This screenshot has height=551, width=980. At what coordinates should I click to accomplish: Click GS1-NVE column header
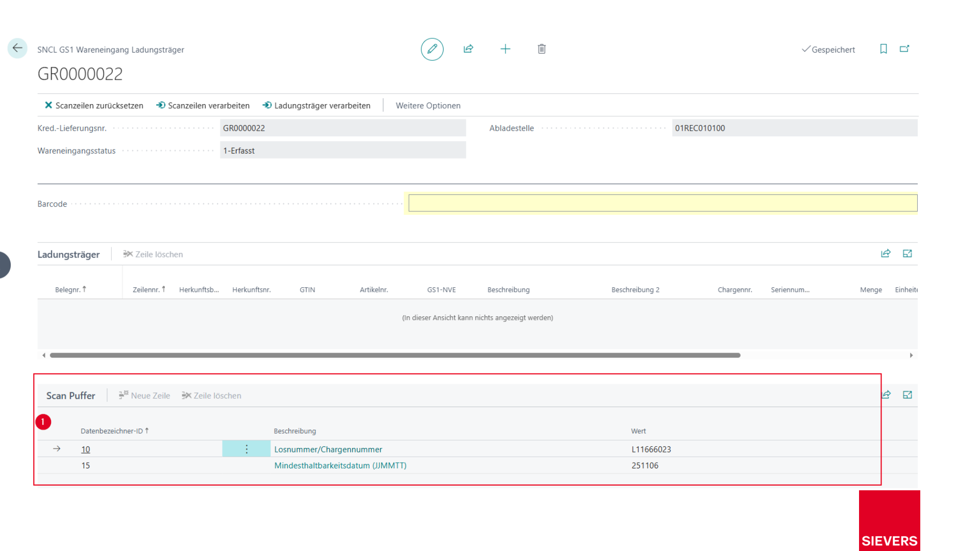click(x=442, y=290)
